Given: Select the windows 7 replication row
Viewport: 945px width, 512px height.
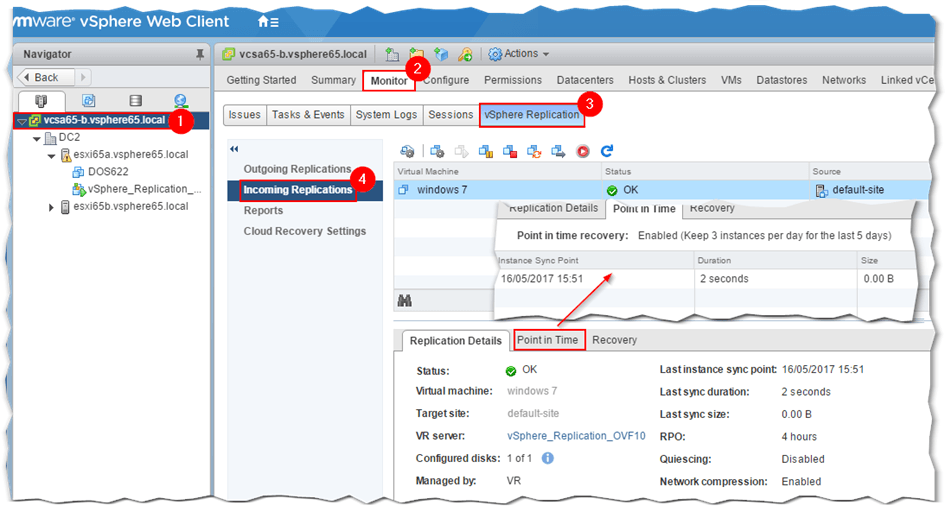Looking at the screenshot, I should pos(662,190).
